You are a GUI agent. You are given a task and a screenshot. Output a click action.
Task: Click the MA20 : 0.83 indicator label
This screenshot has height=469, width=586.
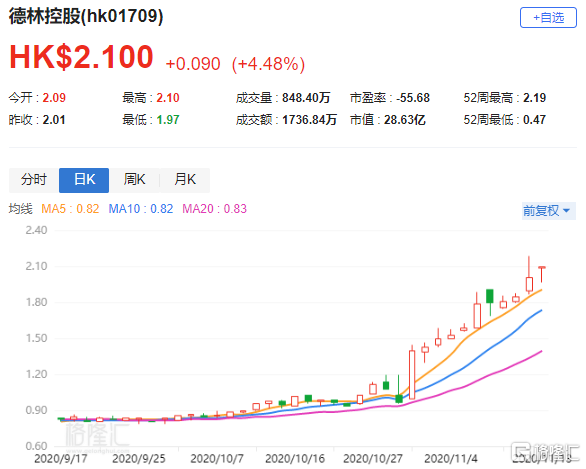click(x=215, y=209)
